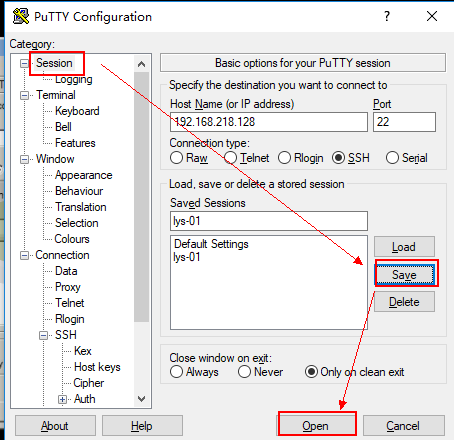Open the Help button

tap(142, 426)
